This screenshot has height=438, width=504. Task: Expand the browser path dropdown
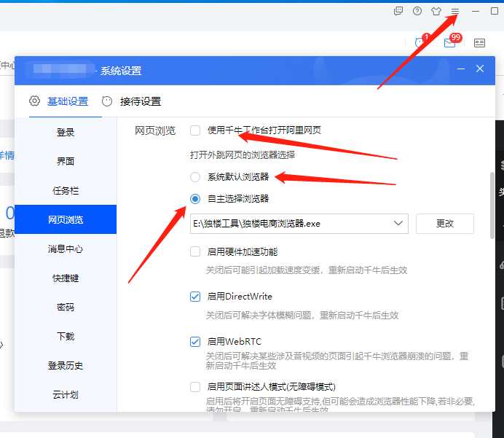[398, 223]
